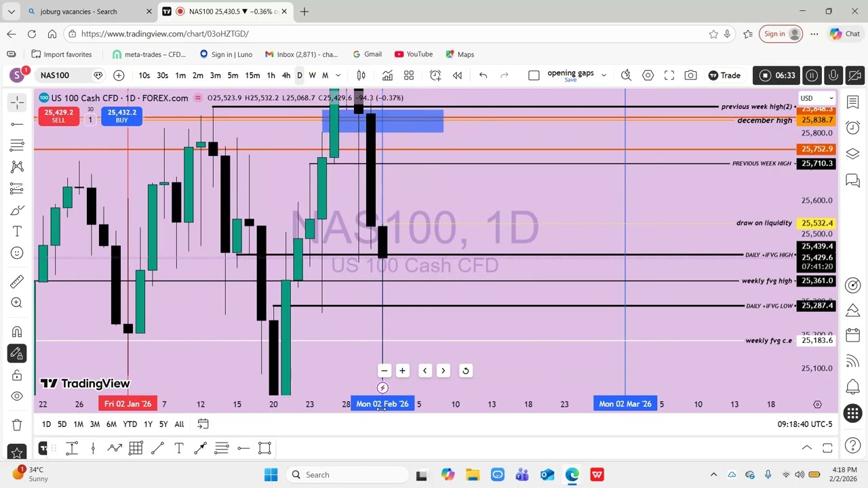
Task: Add symbol with the compare plus button
Action: pyautogui.click(x=119, y=75)
